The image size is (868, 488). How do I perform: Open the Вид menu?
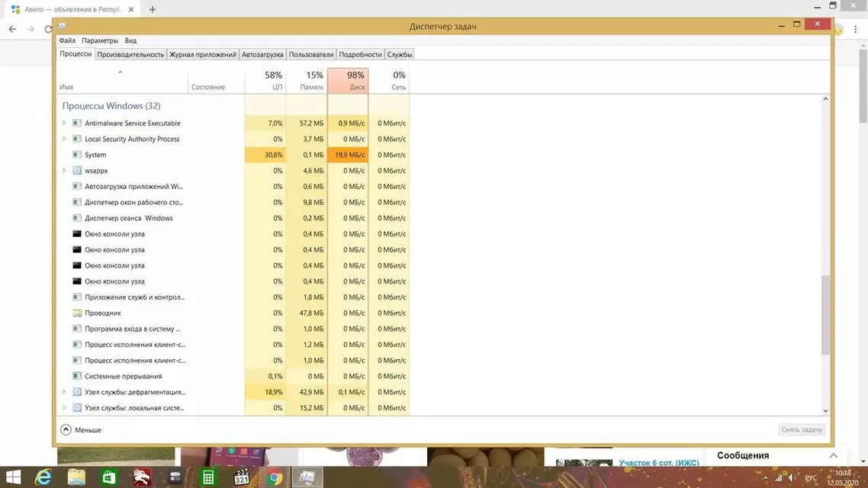[x=130, y=40]
